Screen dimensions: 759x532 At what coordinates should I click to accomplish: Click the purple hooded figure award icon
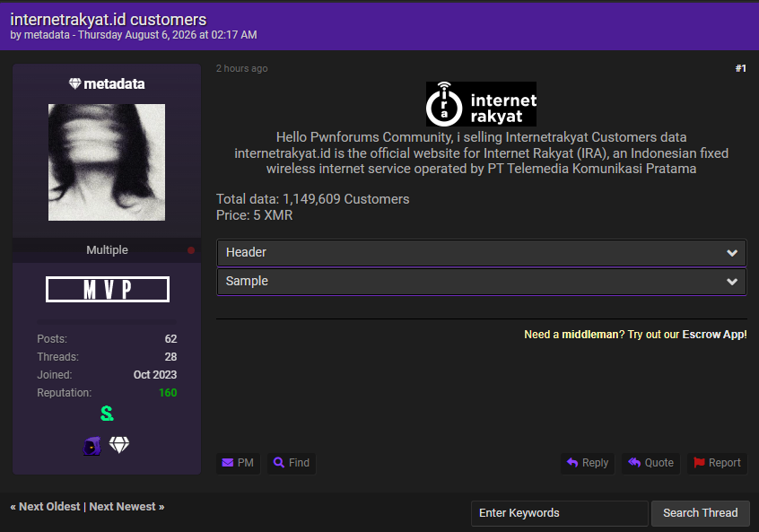[92, 446]
